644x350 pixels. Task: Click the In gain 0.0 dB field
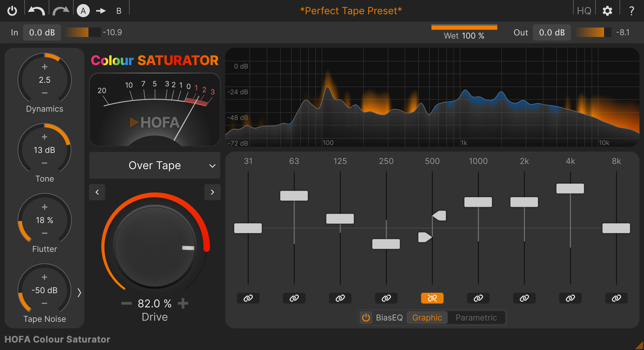point(42,32)
